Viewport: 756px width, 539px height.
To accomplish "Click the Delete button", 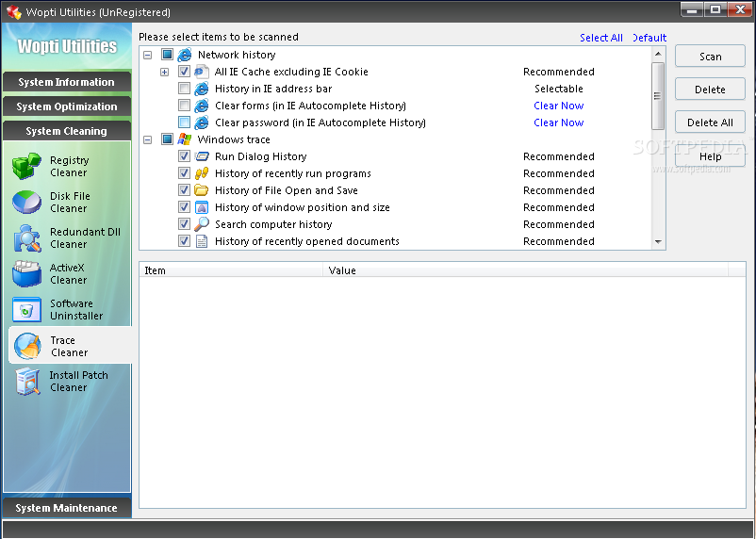I will 710,90.
